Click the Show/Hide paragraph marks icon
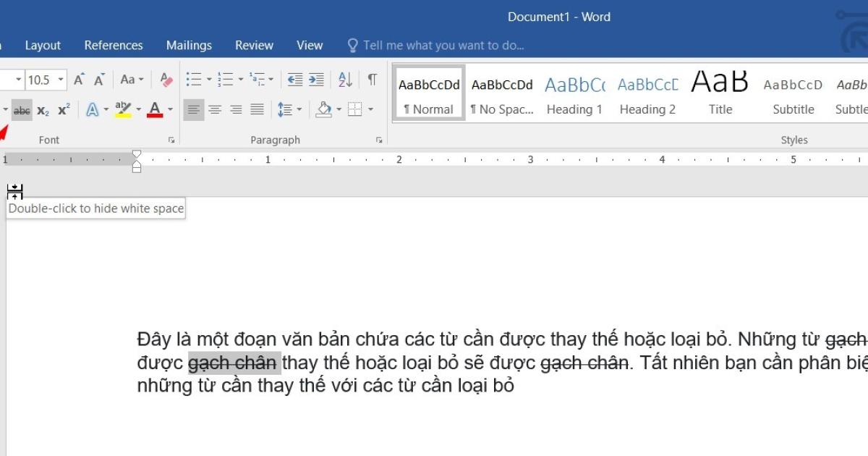 pos(372,80)
